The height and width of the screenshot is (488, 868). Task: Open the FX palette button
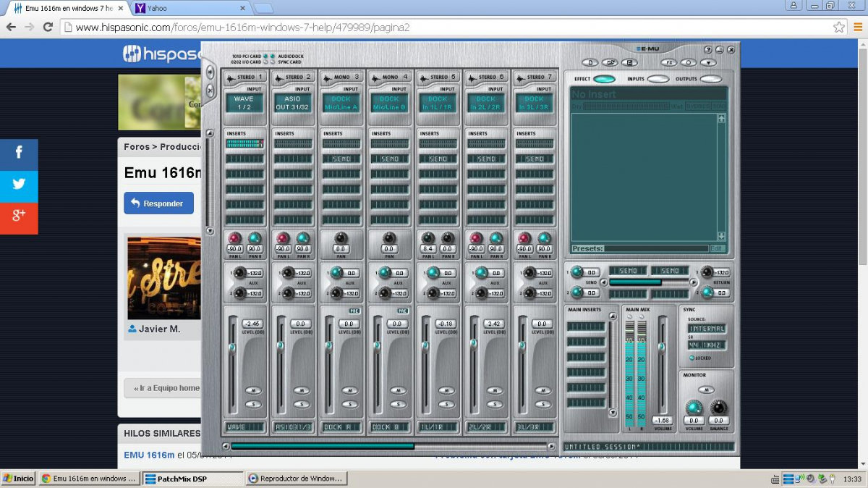(x=668, y=62)
